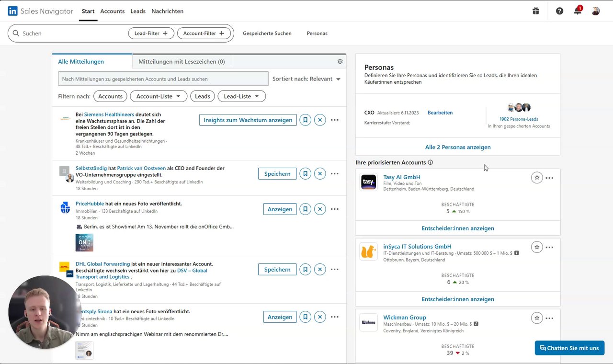Open more options for DHL Global Forwarding alert
Screen dimensions: 613x364
point(335,269)
